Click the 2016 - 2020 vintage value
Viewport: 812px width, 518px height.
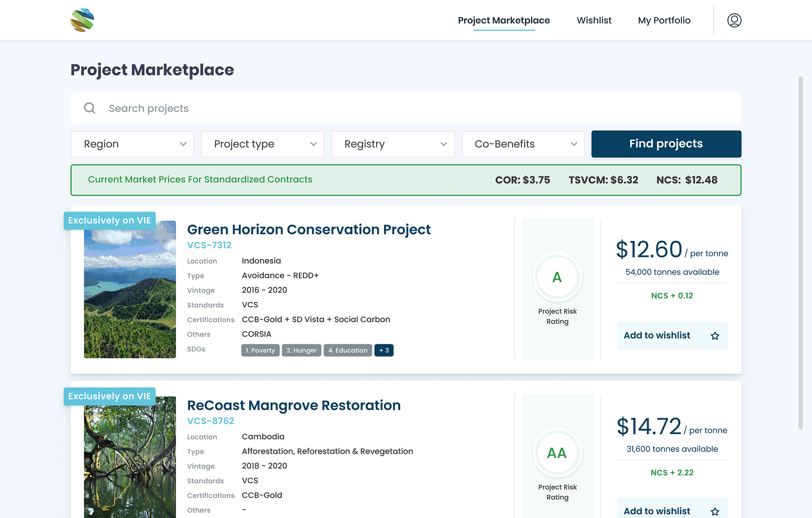tap(265, 290)
